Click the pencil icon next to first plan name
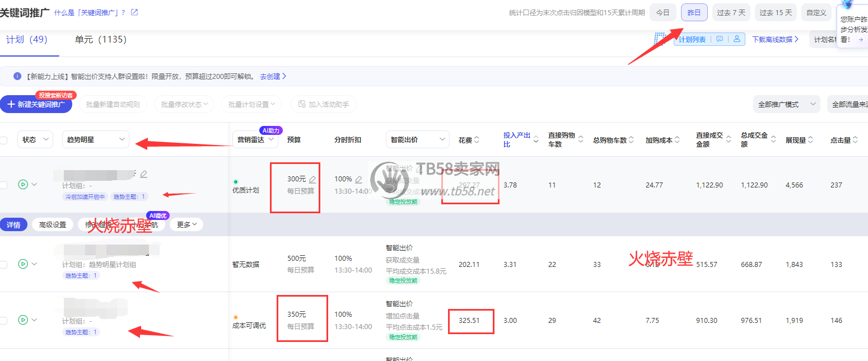The width and height of the screenshot is (868, 361). pos(144,175)
